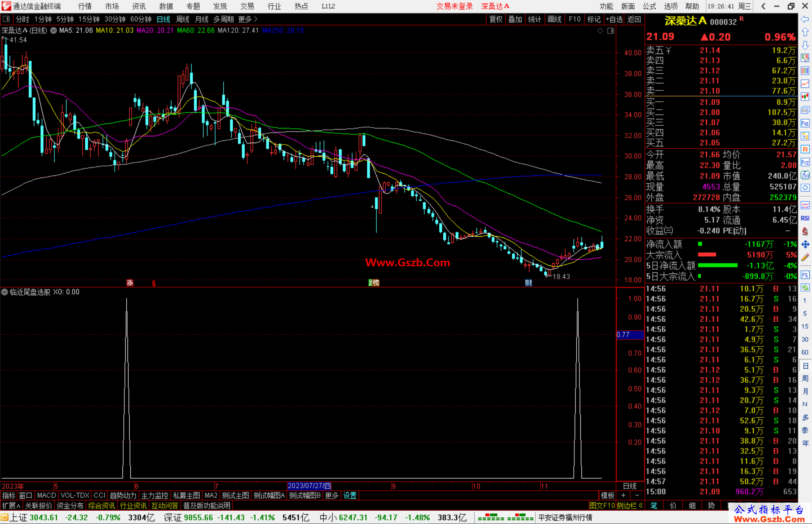Collapse the 侧边栏 sidebar
Viewport: 812px width, 524px height.
click(630, 506)
